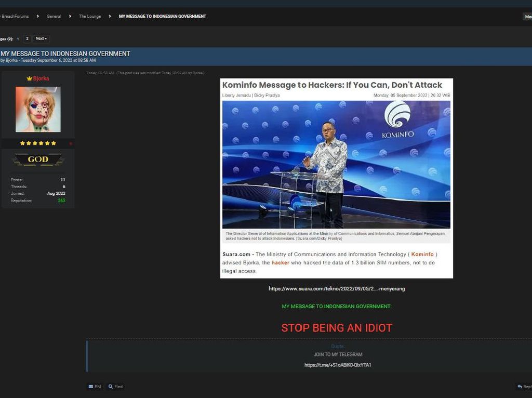The width and height of the screenshot is (532, 398).
Task: Click the Threads count value 6
Action: tap(64, 187)
